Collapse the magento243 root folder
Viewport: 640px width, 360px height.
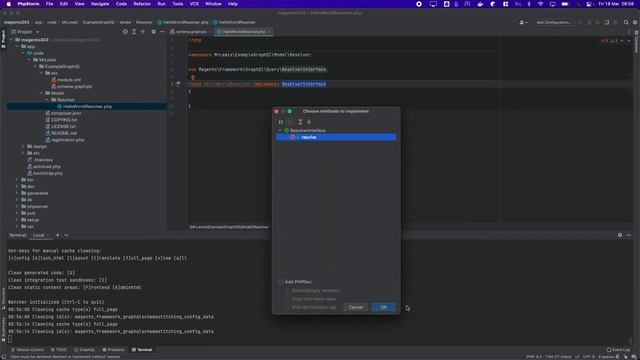point(11,40)
